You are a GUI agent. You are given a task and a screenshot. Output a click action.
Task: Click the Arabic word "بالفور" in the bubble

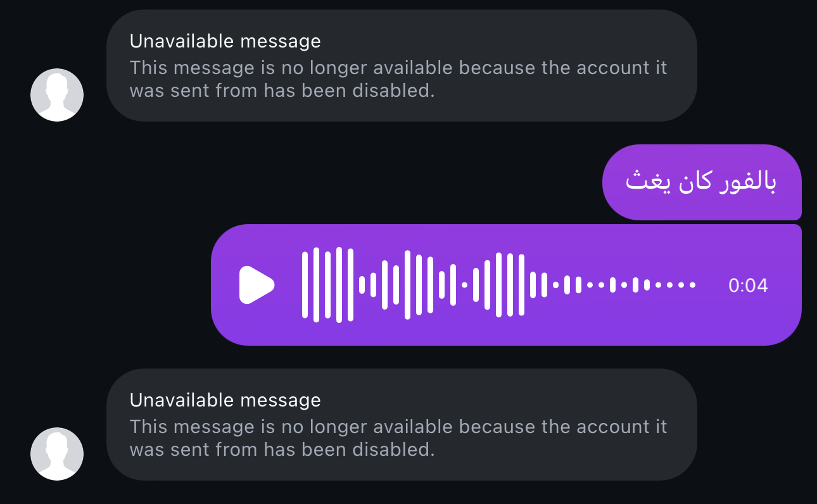[749, 182]
